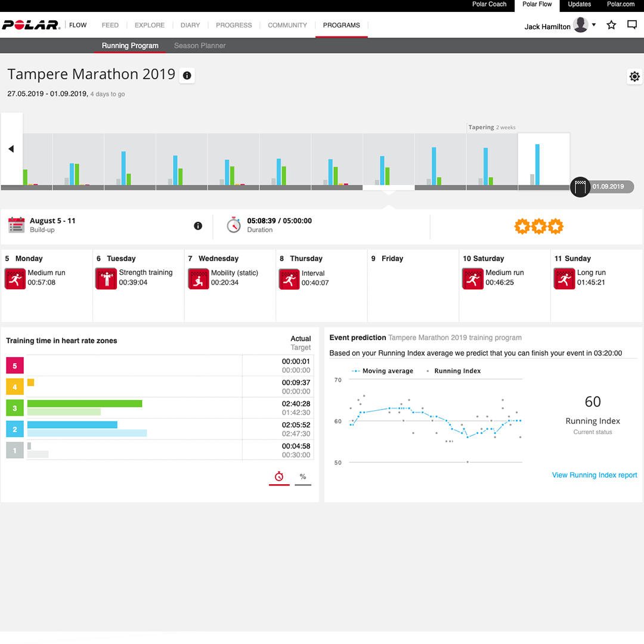Click the 9 Friday day header
Image resolution: width=644 pixels, height=644 pixels.
click(388, 259)
